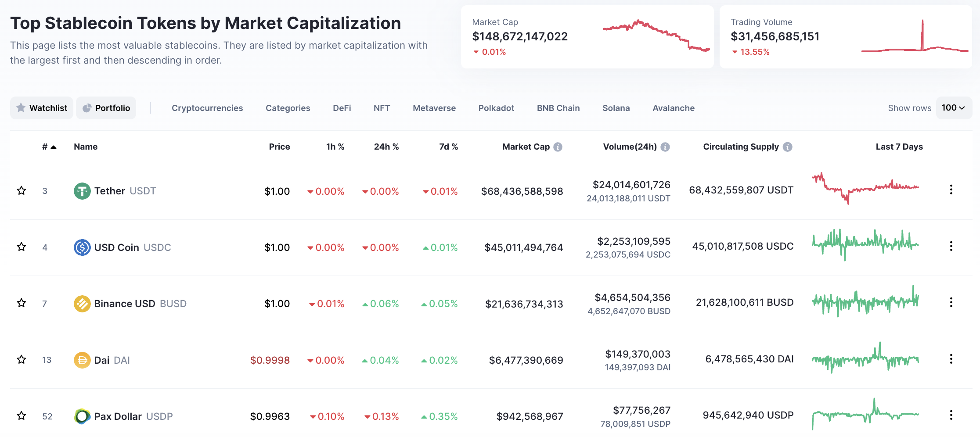Star Tether to add to watchlist
980x437 pixels.
pyautogui.click(x=22, y=190)
